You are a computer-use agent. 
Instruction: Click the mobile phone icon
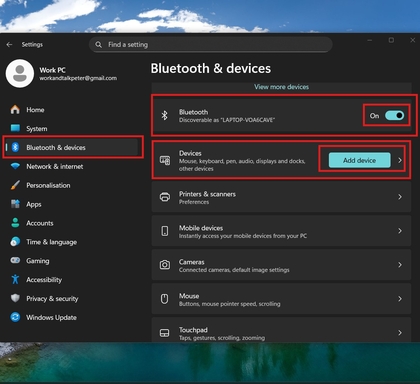[165, 231]
